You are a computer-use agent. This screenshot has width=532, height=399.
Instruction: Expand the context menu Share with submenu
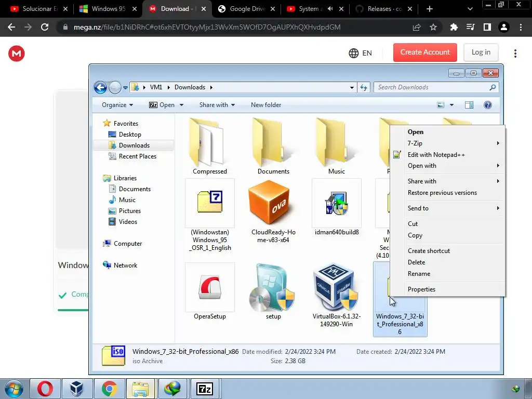click(x=447, y=181)
